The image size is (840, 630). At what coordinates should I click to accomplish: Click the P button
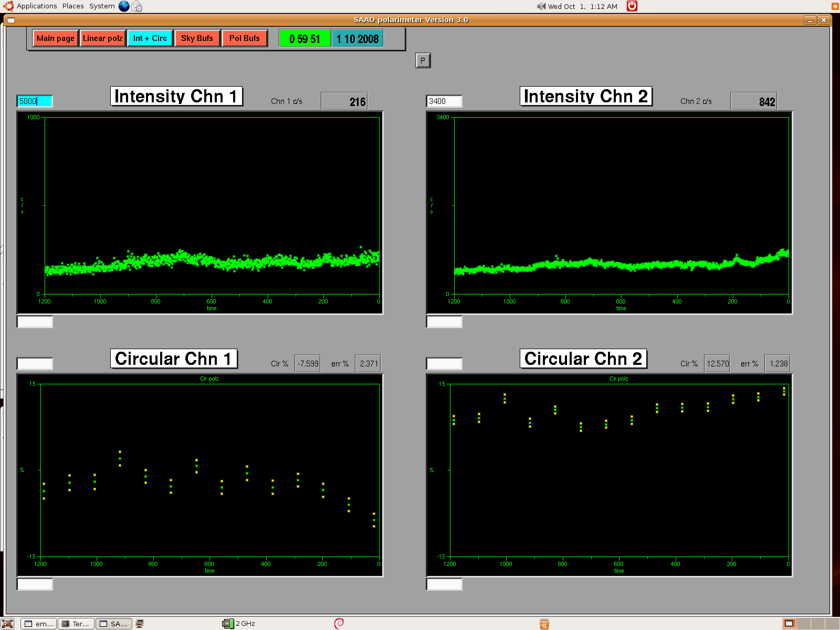423,60
